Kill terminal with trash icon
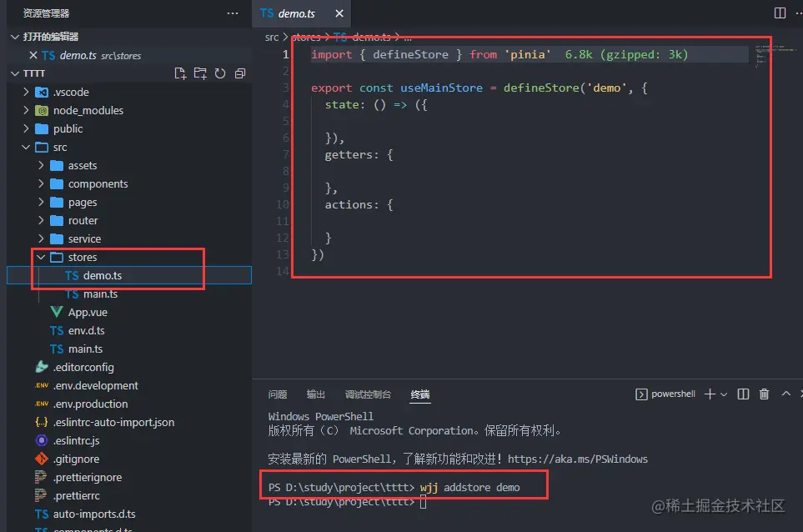Screen dimensions: 803x532 coord(764,394)
